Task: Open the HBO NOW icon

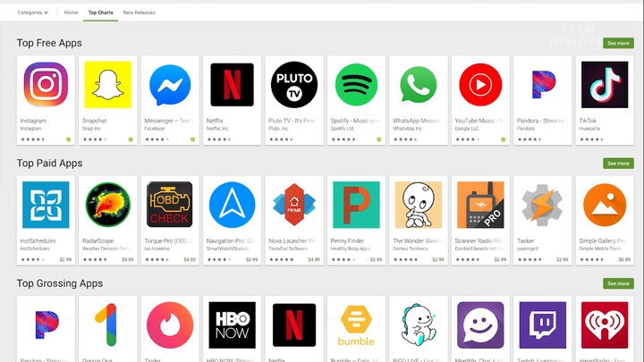Action: 232,325
